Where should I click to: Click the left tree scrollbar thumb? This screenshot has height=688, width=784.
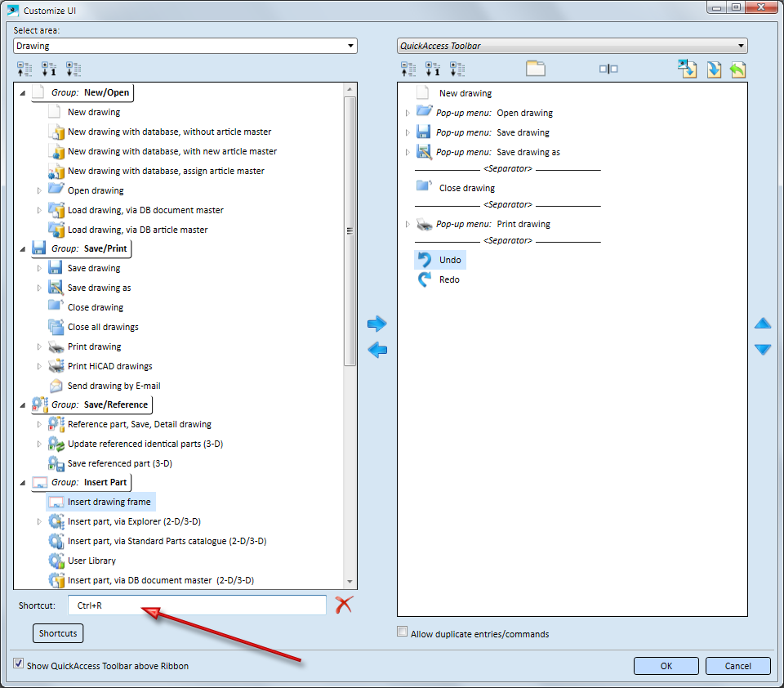(x=350, y=231)
